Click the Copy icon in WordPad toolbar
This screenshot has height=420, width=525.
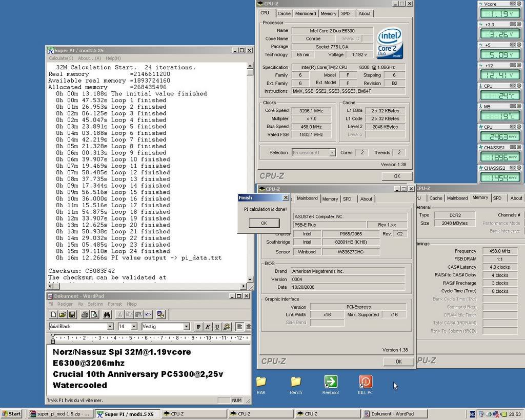click(x=129, y=314)
